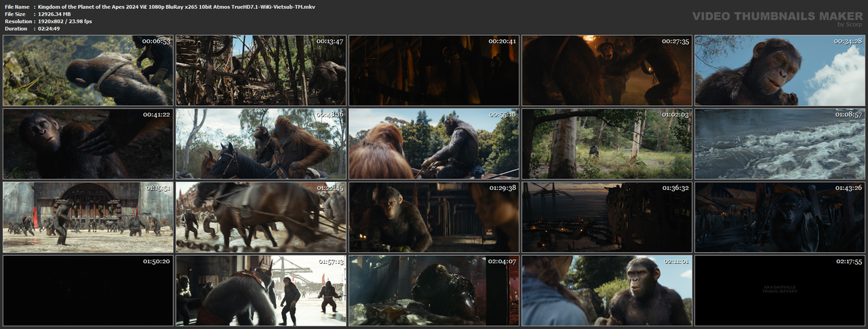
Task: Click the resolution value 1920x802 / 23.98 fps
Action: coord(65,21)
